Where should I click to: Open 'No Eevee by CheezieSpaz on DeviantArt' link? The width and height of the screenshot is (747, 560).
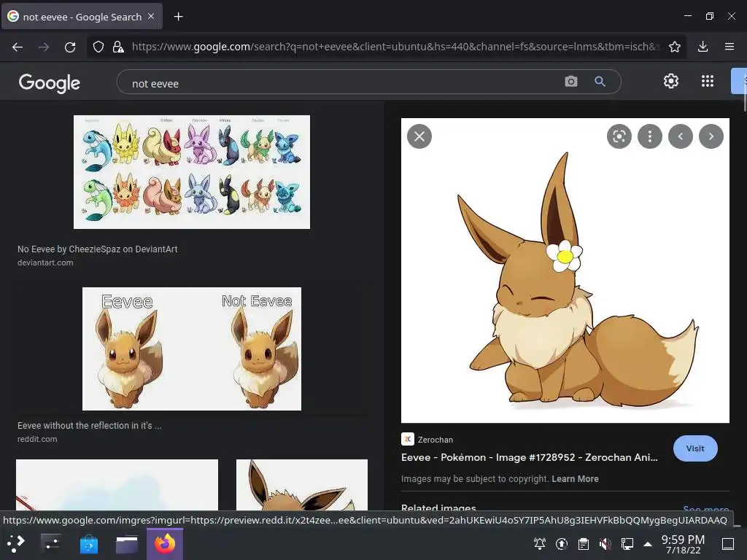point(97,249)
